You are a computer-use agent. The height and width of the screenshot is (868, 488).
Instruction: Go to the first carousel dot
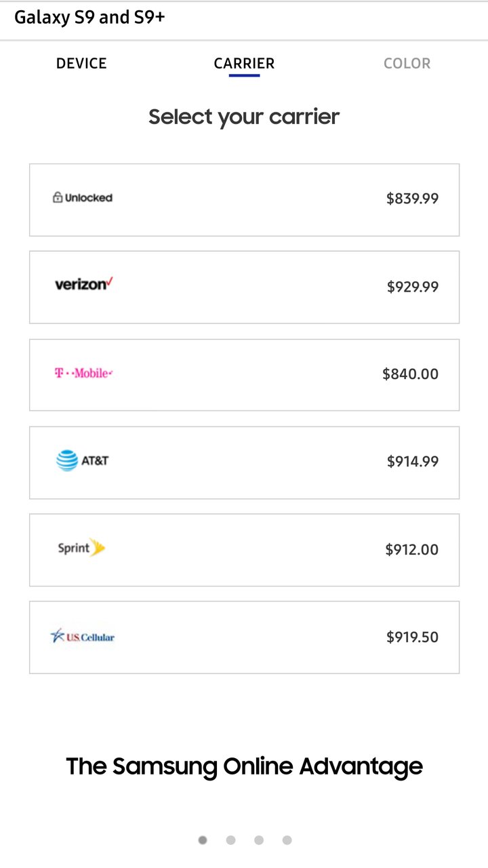pyautogui.click(x=203, y=840)
